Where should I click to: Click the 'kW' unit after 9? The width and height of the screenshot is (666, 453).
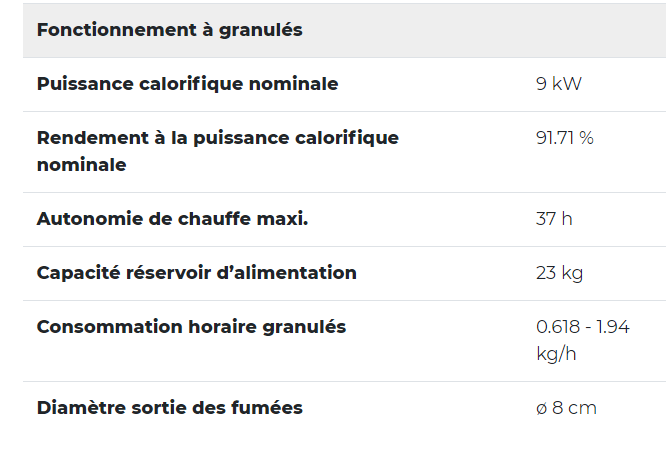pyautogui.click(x=566, y=84)
